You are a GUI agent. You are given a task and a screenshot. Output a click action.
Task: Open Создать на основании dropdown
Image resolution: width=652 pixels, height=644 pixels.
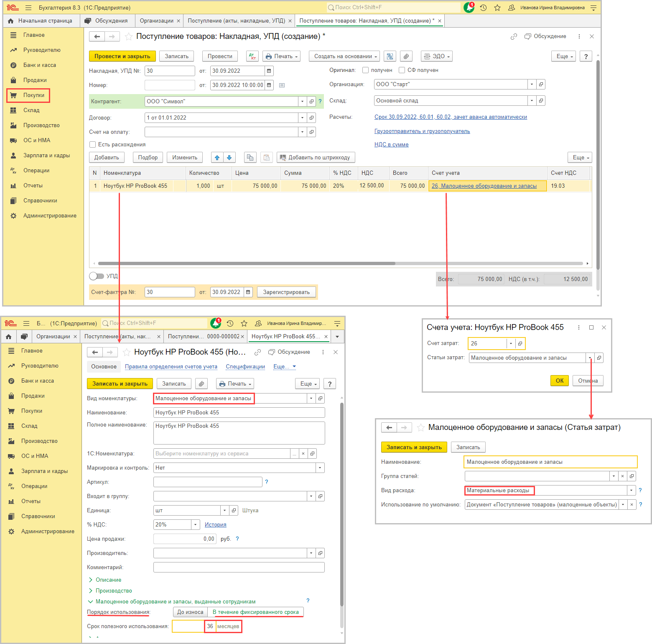pos(344,56)
